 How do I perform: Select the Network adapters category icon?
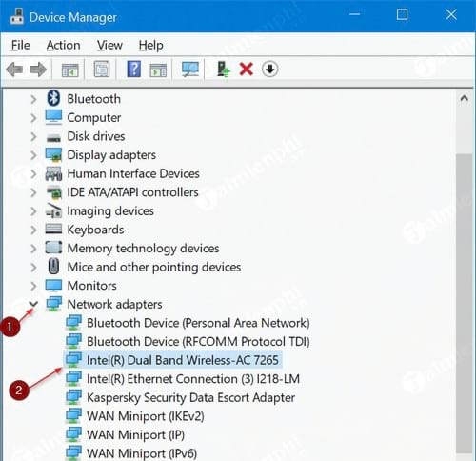point(54,304)
